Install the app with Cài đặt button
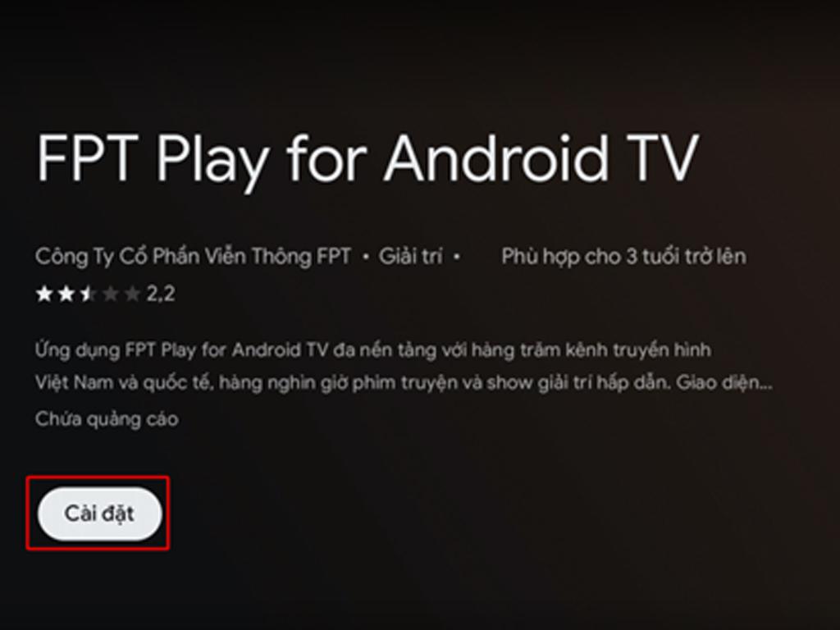840x630 pixels. [99, 514]
